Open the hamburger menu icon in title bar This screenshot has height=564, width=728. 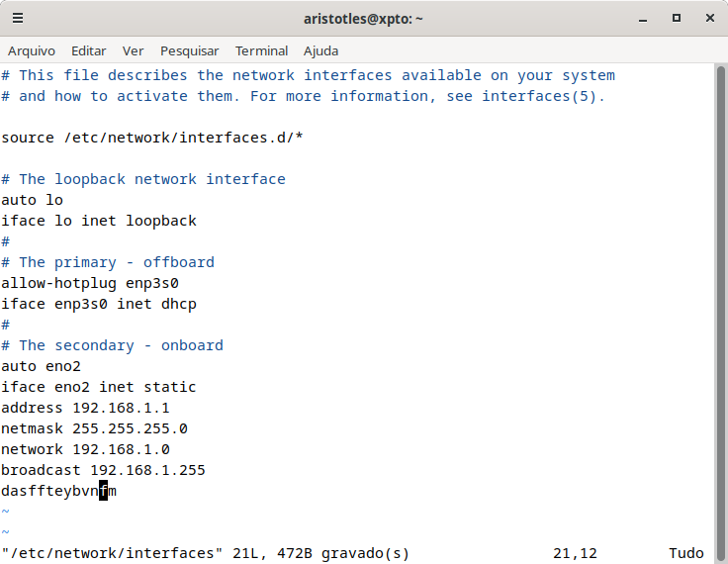[x=18, y=18]
